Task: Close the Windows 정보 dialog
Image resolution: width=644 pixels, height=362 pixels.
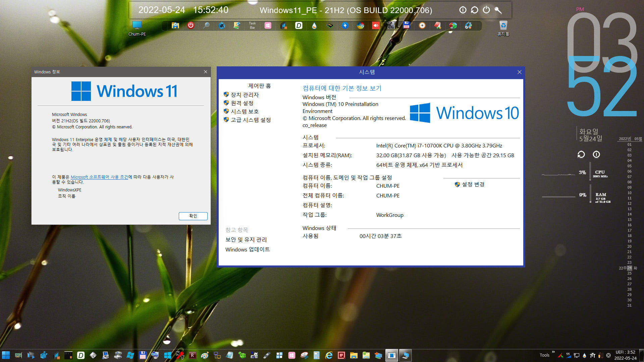Action: point(206,72)
